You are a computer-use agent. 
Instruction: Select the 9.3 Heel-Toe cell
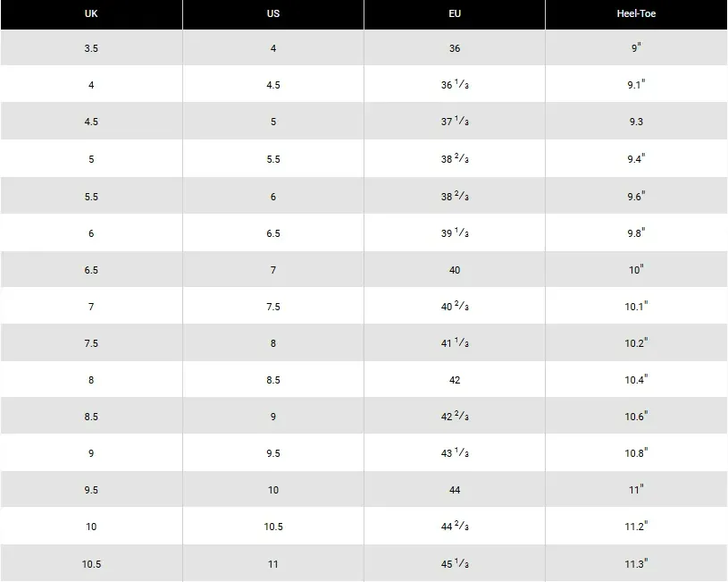tap(636, 122)
